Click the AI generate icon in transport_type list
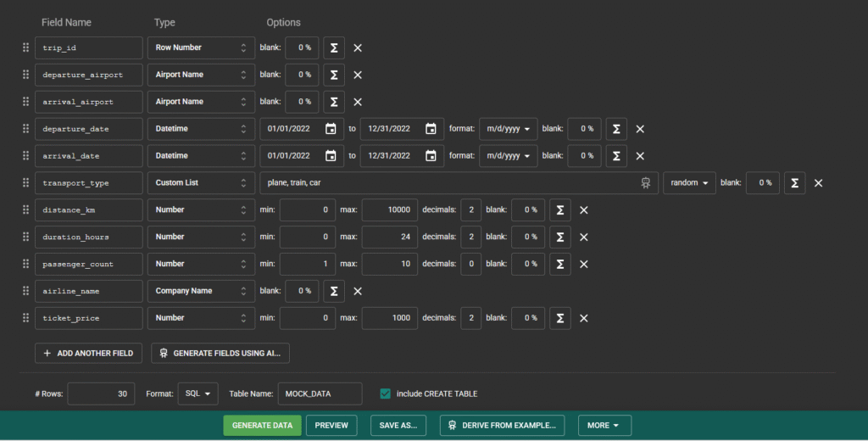 (x=646, y=182)
